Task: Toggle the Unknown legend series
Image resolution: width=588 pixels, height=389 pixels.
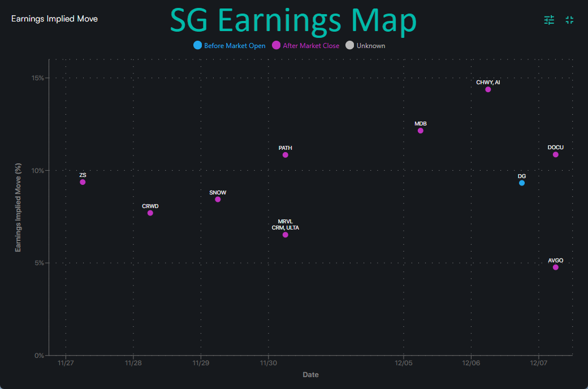Action: tap(366, 45)
